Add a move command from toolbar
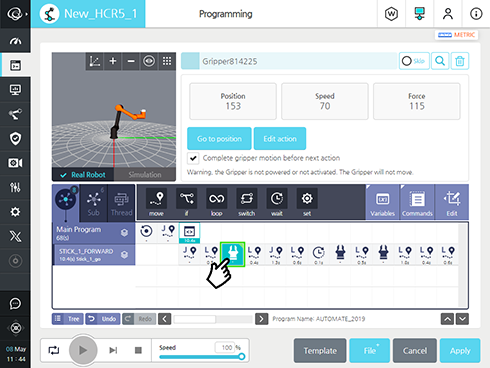Viewport: 490px width, 368px height. (156, 202)
